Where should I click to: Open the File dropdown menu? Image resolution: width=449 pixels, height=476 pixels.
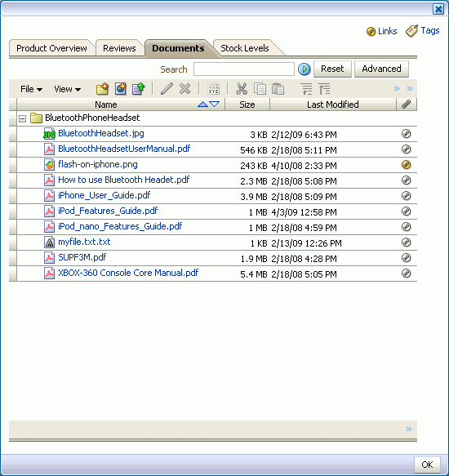31,89
